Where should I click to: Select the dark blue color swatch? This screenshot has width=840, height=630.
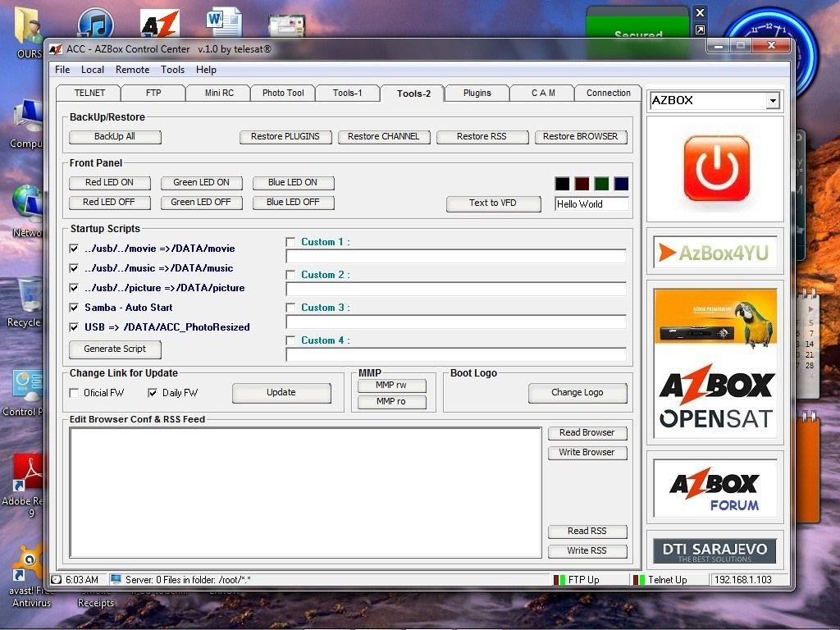[622, 184]
